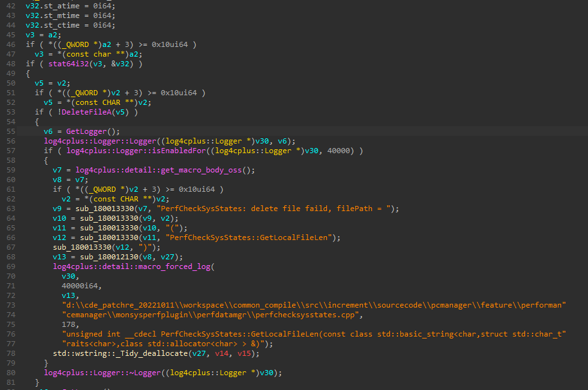Select line number 69 in the gutter
588x390 pixels.
(x=11, y=266)
